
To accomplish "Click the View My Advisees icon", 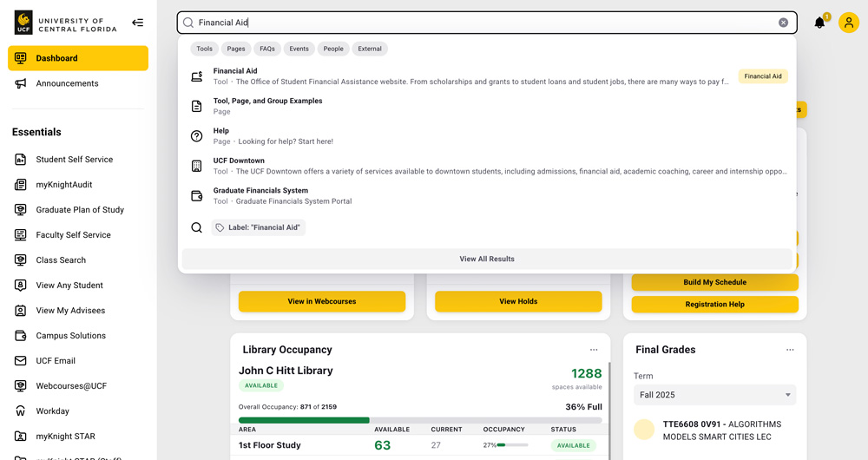I will pyautogui.click(x=21, y=311).
